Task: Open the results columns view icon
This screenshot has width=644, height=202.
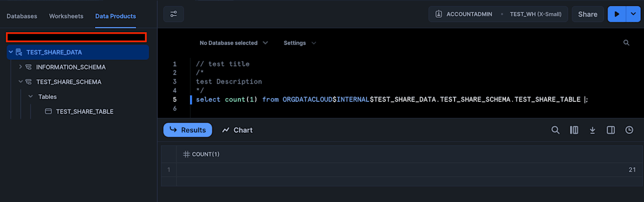Action: (574, 130)
